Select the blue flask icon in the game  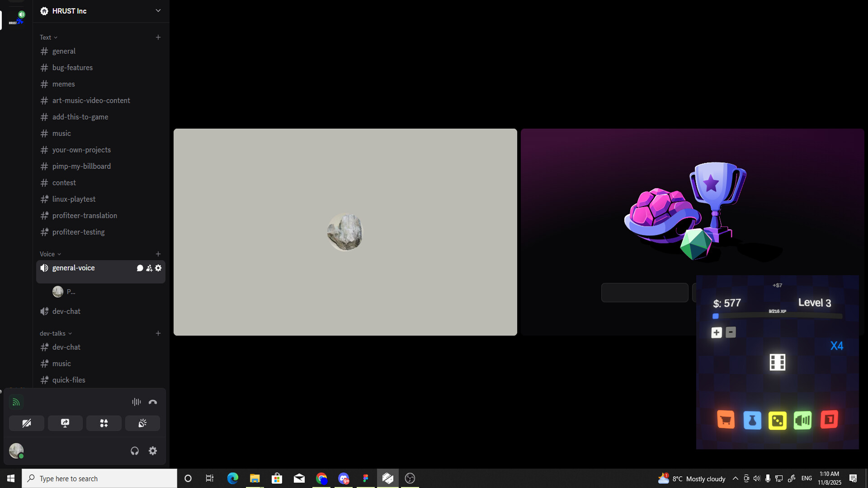click(752, 420)
